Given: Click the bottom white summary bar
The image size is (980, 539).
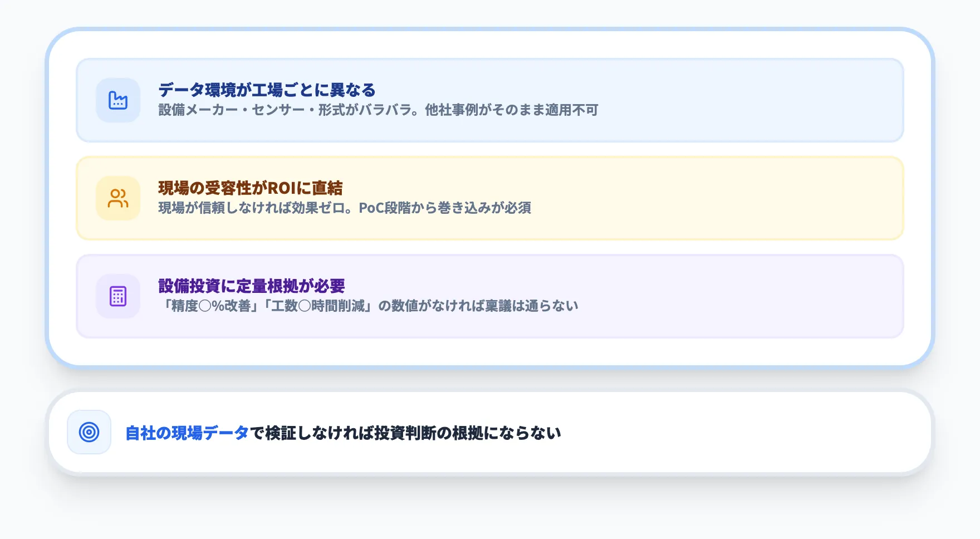Looking at the screenshot, I should [490, 430].
